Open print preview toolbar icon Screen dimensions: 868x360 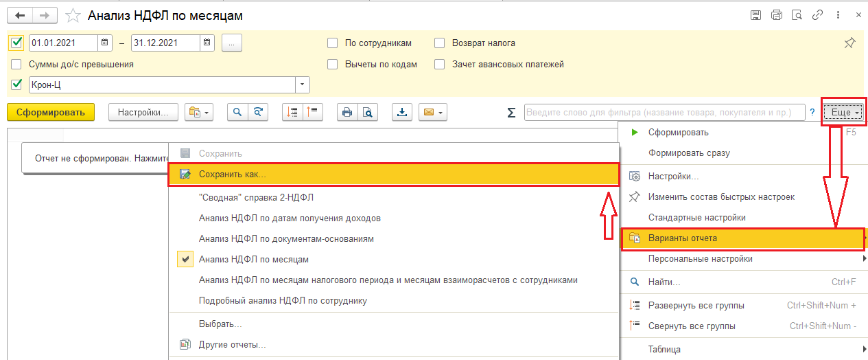368,113
